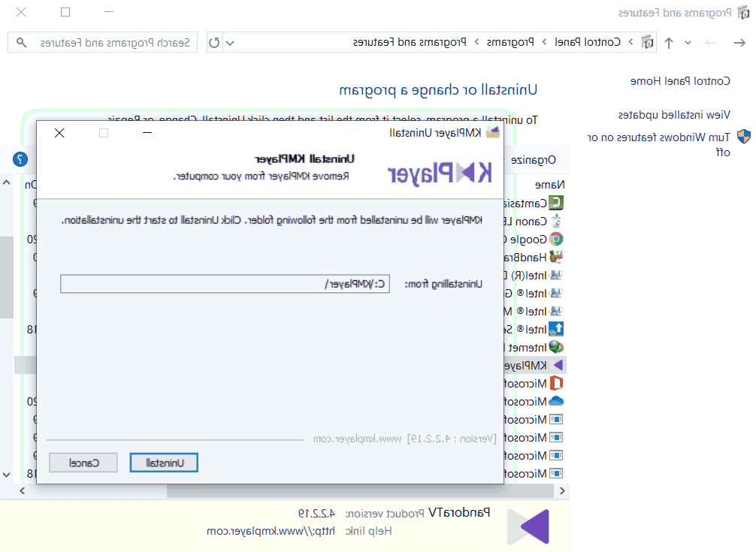Click KMPlayer Uninstall title bar icon
Screen dimensions: 756x552
tap(493, 132)
